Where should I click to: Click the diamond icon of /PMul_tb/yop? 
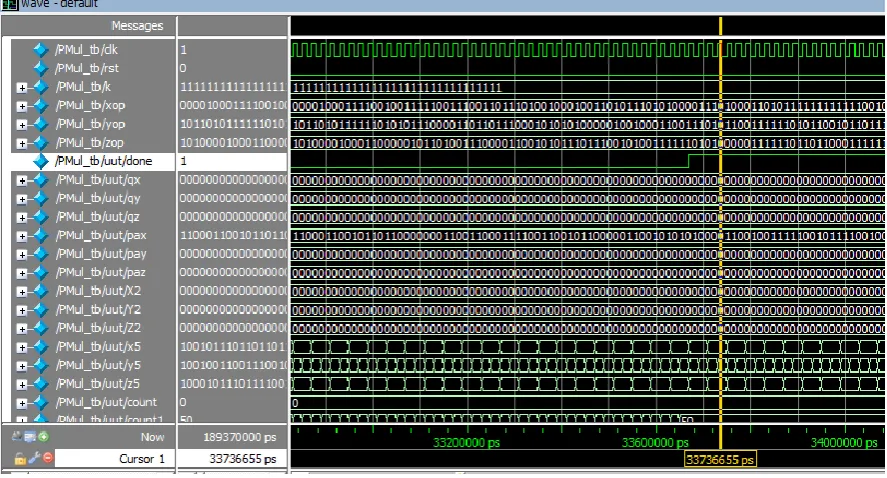click(x=41, y=124)
